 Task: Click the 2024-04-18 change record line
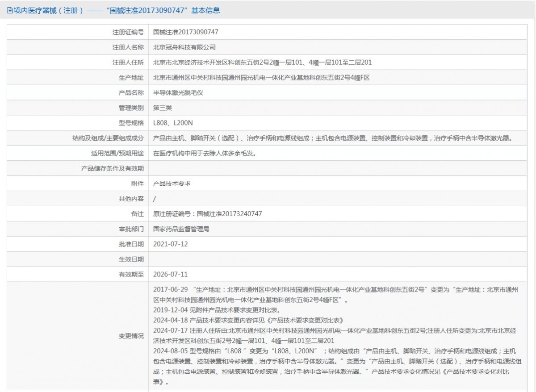tap(248, 321)
